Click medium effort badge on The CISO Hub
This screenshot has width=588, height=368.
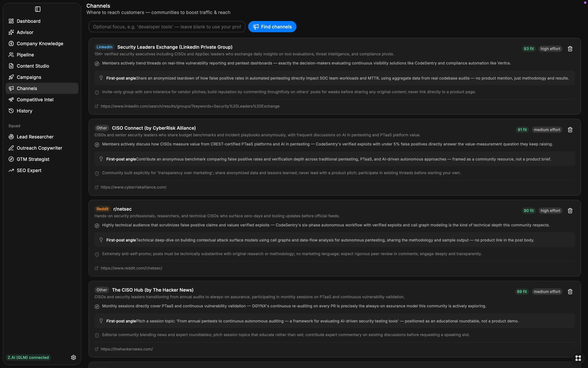pos(547,292)
